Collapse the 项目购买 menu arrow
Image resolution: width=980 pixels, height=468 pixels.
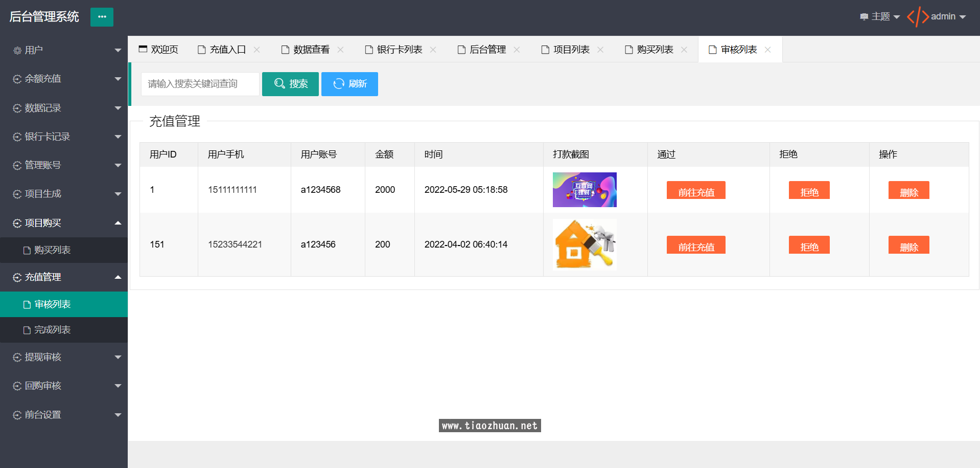118,222
